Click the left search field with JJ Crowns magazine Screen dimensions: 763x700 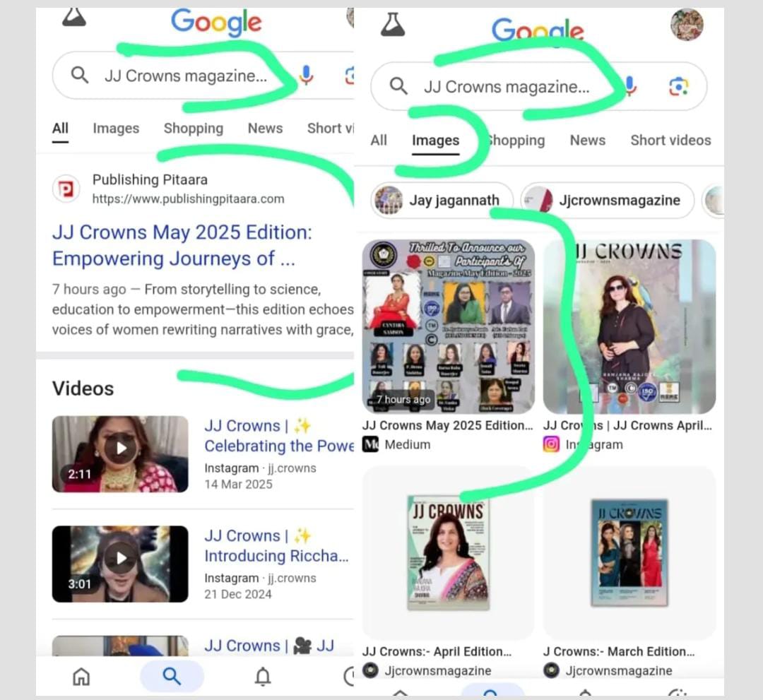[185, 76]
